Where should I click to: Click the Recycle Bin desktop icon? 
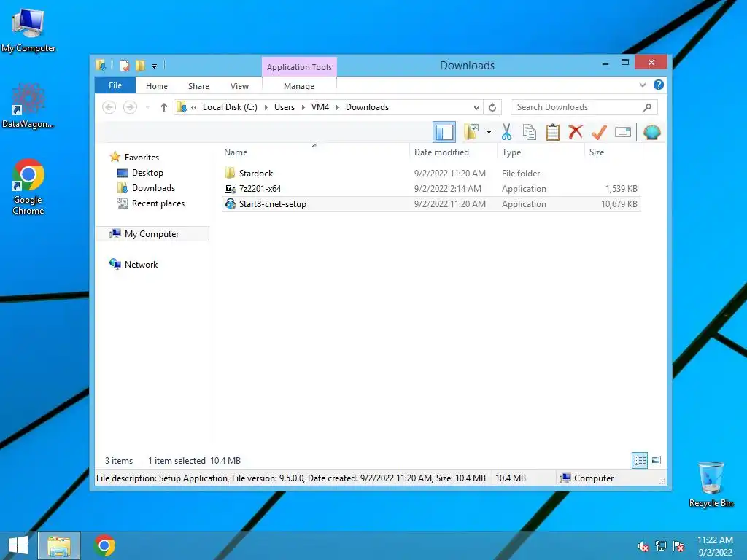pos(711,484)
